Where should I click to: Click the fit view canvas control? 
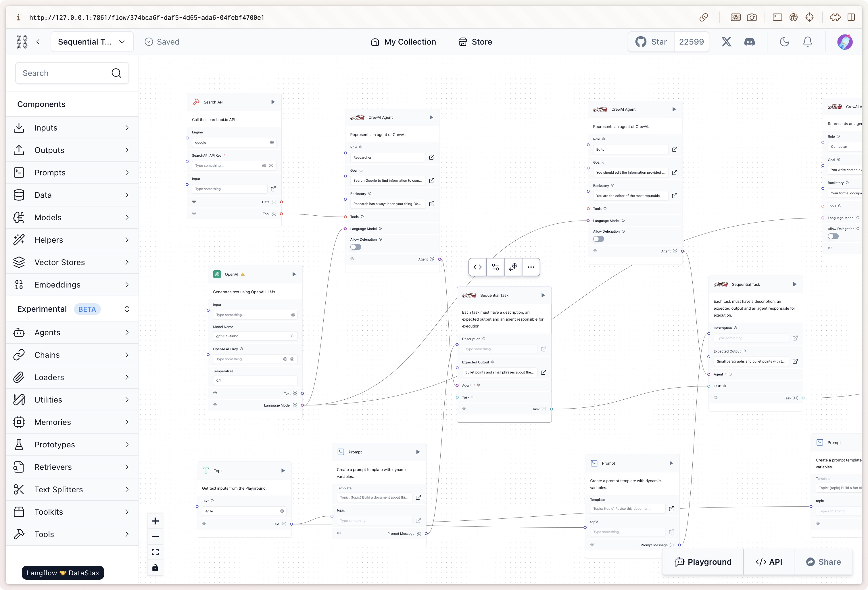coord(155,552)
